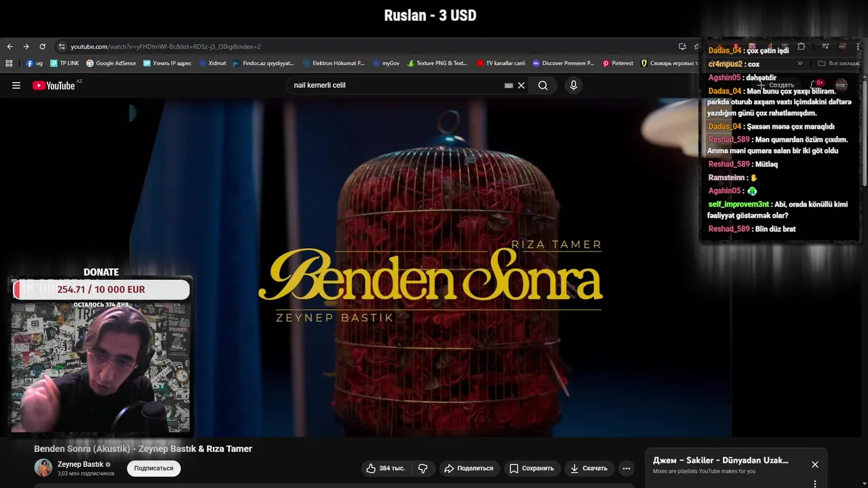The height and width of the screenshot is (488, 868).
Task: Click the Создать create button
Action: point(777,85)
